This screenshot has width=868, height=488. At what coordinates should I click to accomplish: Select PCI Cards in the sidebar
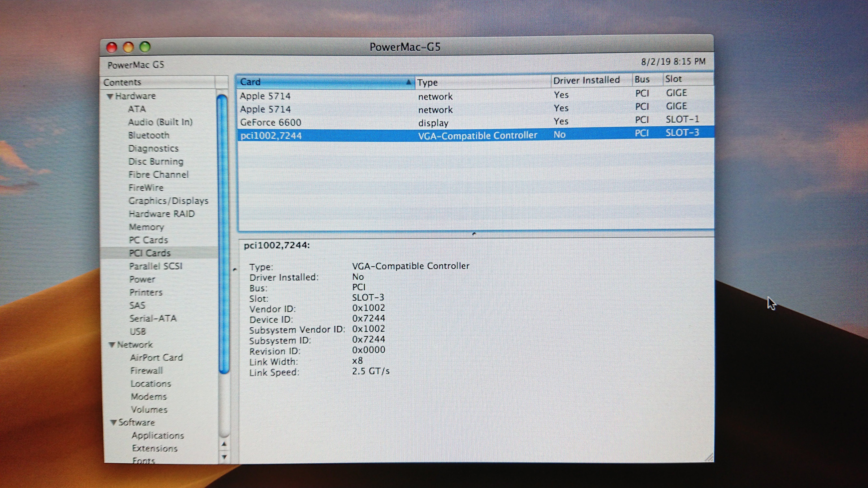150,253
